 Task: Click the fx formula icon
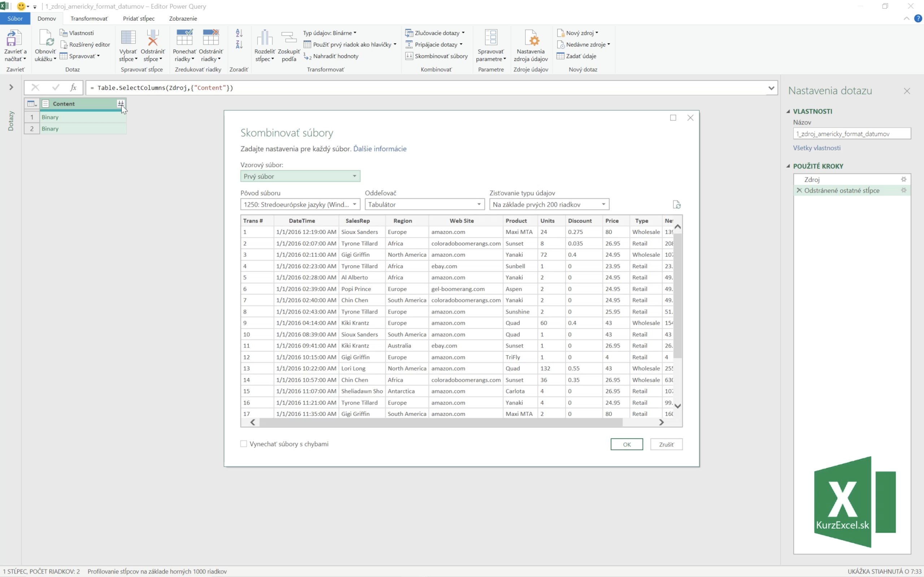[x=73, y=88]
